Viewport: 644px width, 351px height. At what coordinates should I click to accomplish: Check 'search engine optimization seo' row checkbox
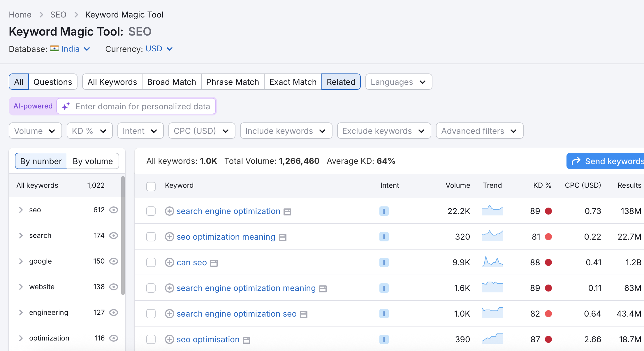(151, 314)
